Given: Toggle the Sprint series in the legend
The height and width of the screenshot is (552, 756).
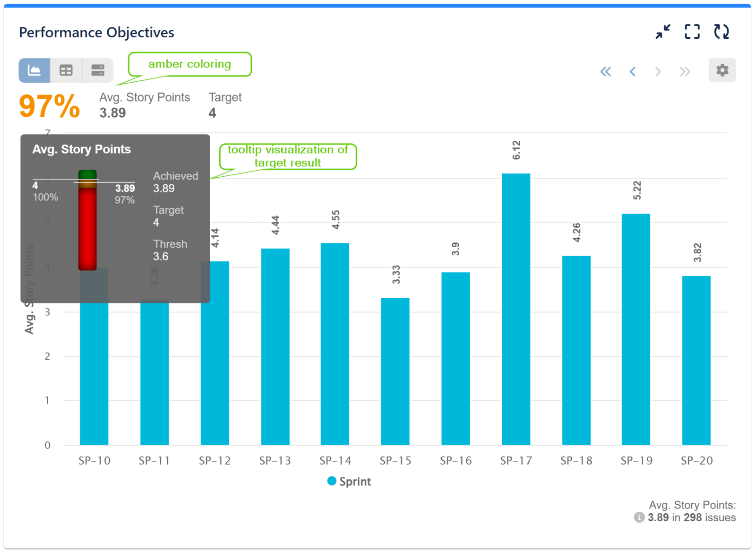Looking at the screenshot, I should point(350,481).
